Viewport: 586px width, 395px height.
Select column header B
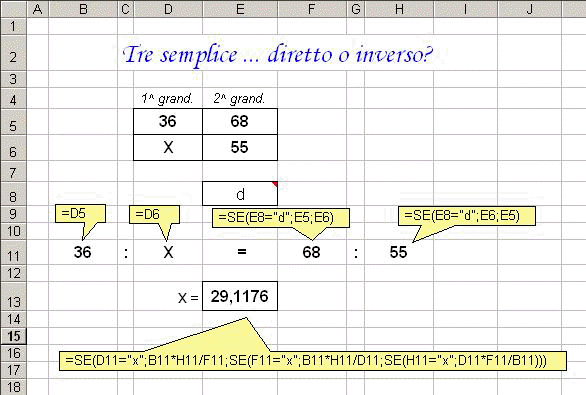tap(83, 9)
